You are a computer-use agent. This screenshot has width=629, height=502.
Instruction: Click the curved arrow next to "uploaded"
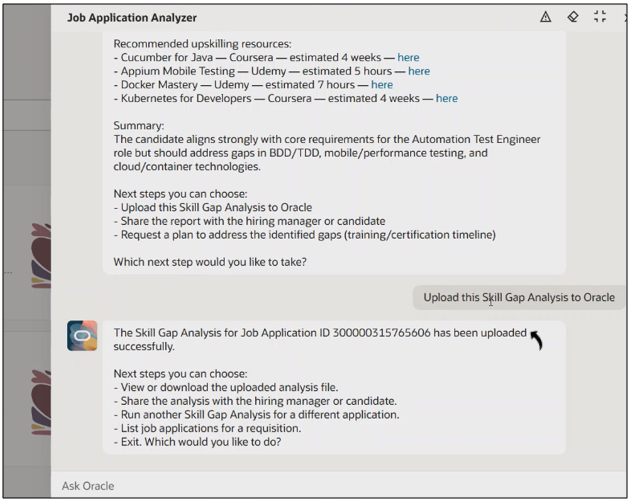click(536, 339)
